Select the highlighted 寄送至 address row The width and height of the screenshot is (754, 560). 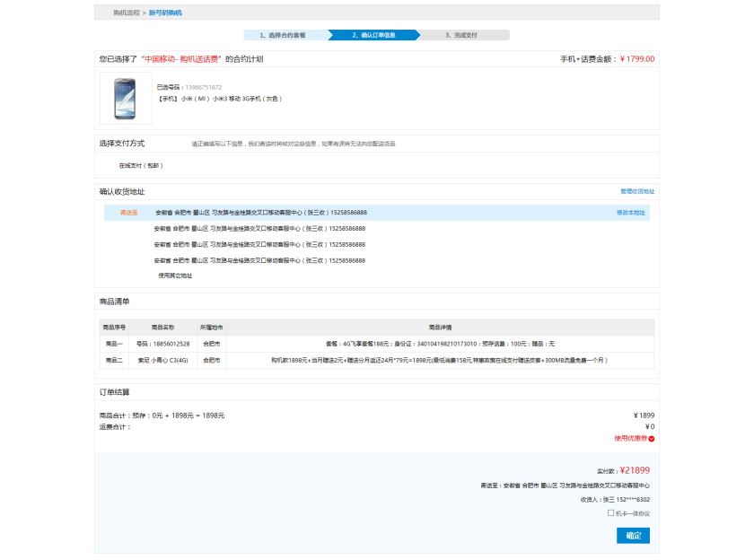(x=376, y=213)
